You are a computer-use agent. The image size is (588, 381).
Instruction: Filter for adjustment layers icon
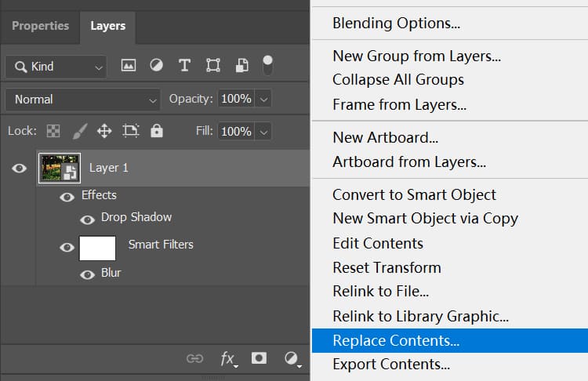point(156,66)
